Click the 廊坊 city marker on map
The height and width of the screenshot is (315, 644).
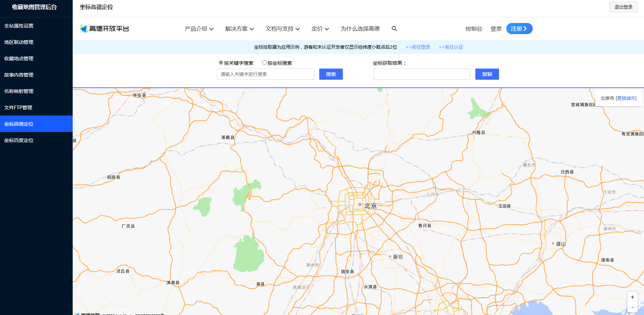click(x=390, y=257)
